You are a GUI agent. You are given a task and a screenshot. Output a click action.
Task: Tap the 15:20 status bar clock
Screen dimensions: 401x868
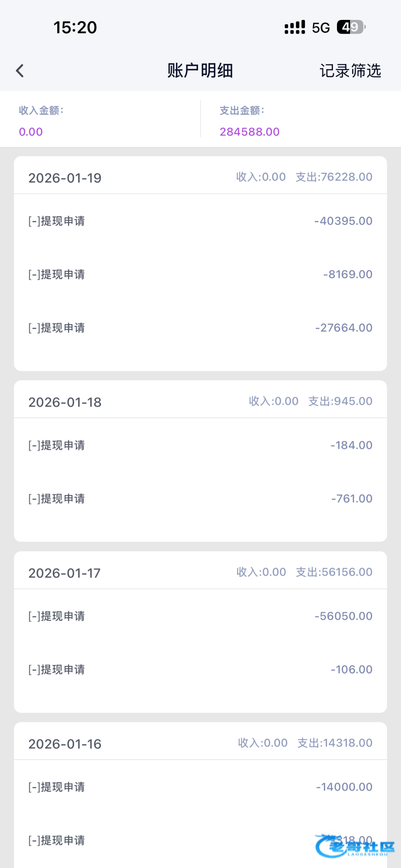(75, 27)
